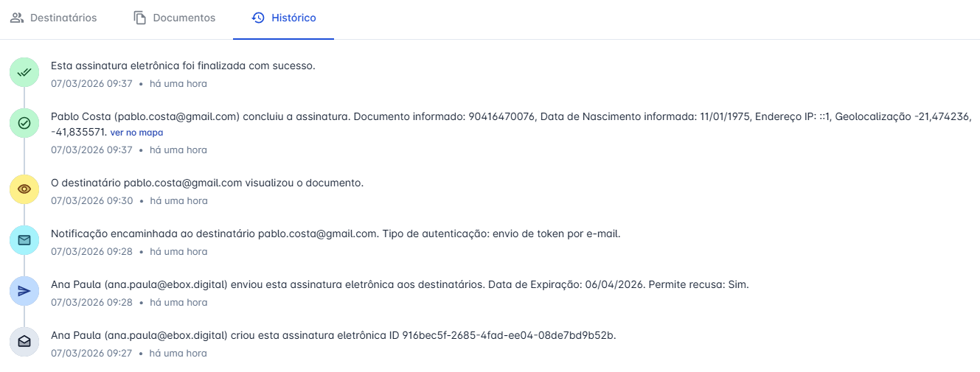Click the clock icon beside Histórico
This screenshot has width=980, height=372.
[x=258, y=18]
